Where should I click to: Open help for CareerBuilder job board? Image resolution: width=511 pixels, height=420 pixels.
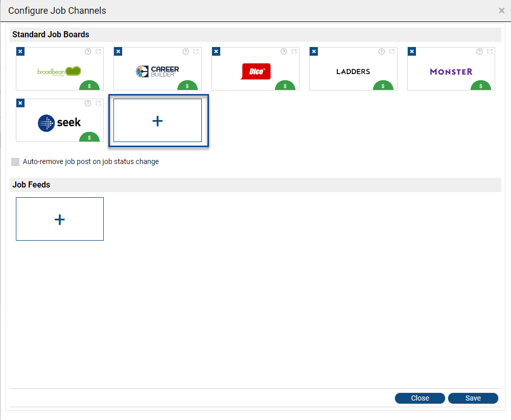(x=186, y=52)
